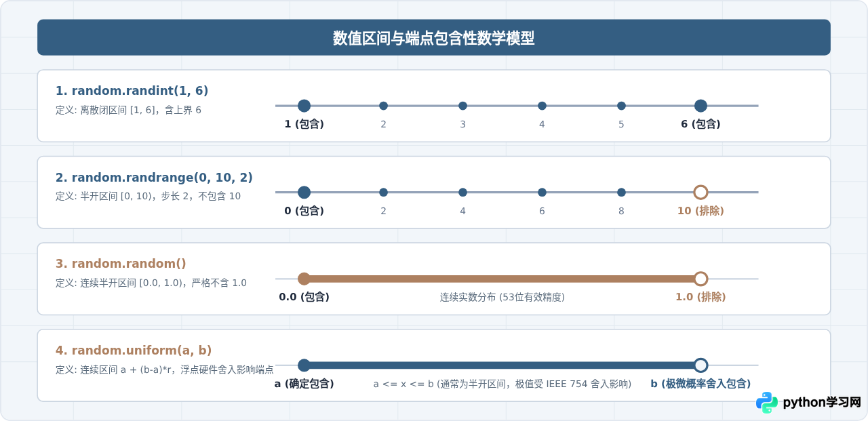This screenshot has height=421, width=868.
Task: Click the label 6 (包含)
Action: pos(701,124)
